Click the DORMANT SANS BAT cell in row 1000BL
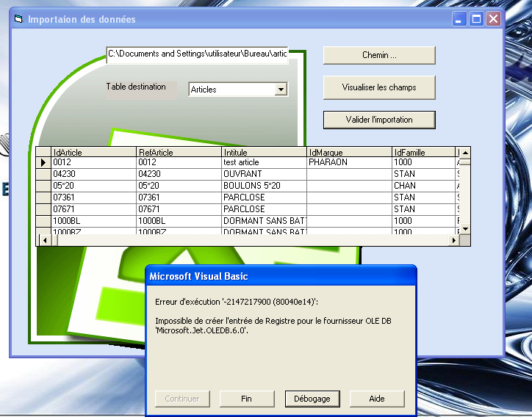 (x=264, y=221)
